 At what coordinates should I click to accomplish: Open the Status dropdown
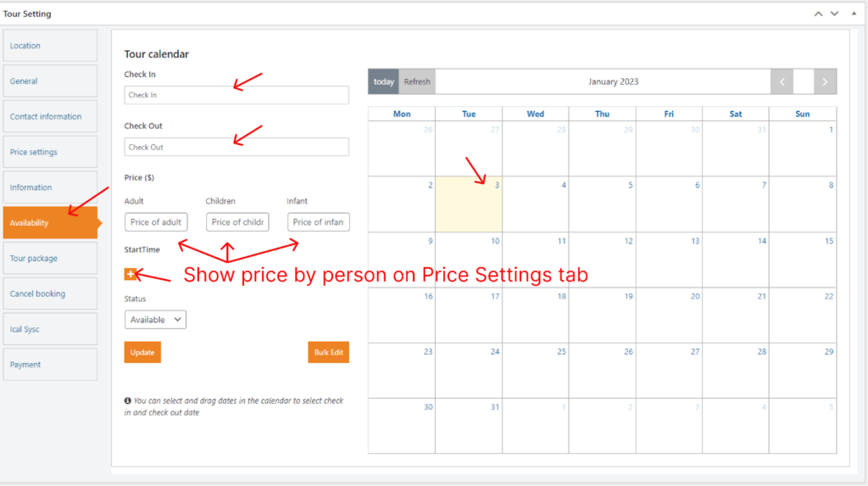point(155,320)
